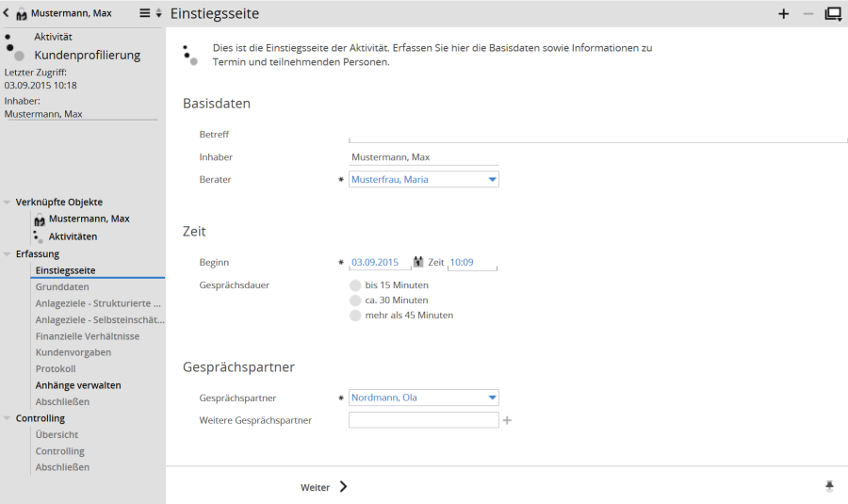
Task: Click the window layout icon top-right
Action: click(833, 13)
